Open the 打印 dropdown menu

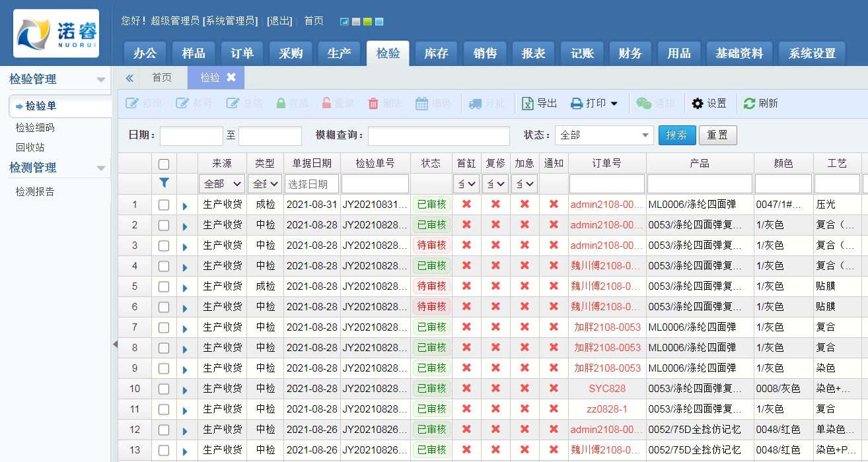point(595,104)
